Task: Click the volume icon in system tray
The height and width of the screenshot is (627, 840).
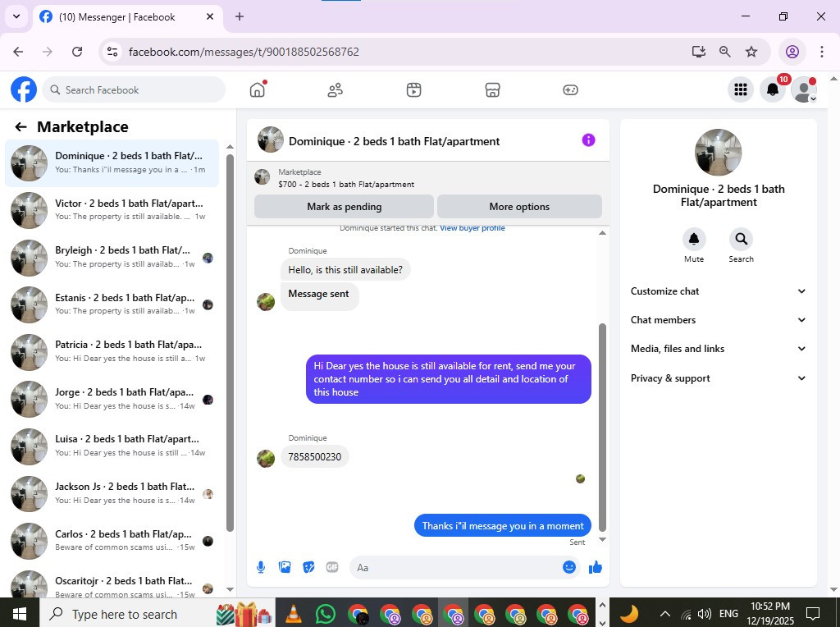Action: click(705, 614)
